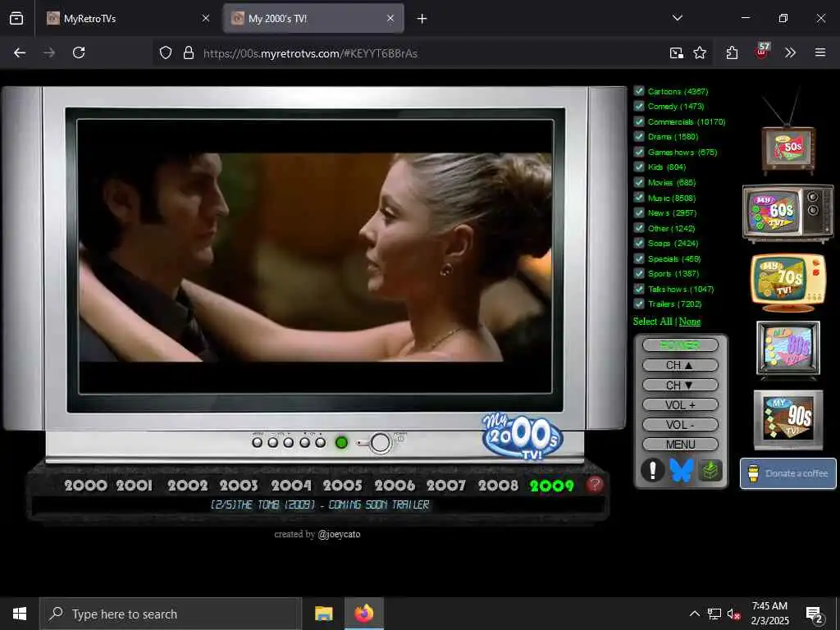The width and height of the screenshot is (840, 630).
Task: Open the Windows Start menu
Action: pyautogui.click(x=20, y=614)
